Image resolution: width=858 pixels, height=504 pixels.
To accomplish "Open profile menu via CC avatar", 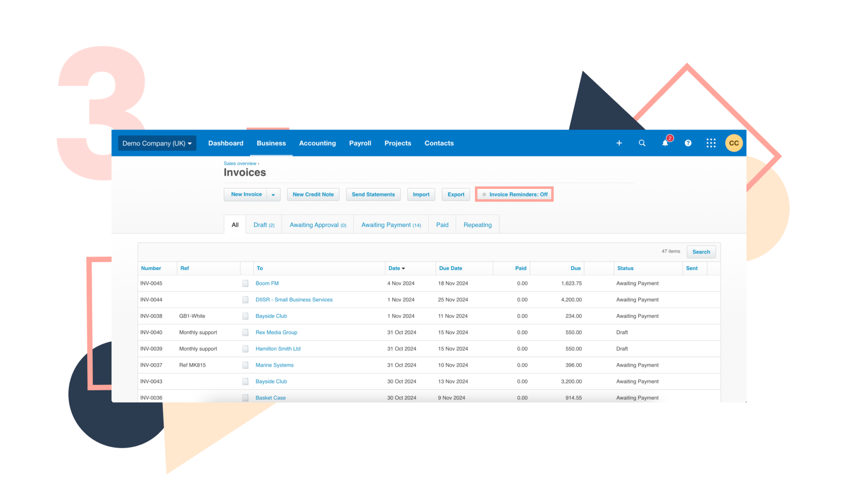I will 734,143.
